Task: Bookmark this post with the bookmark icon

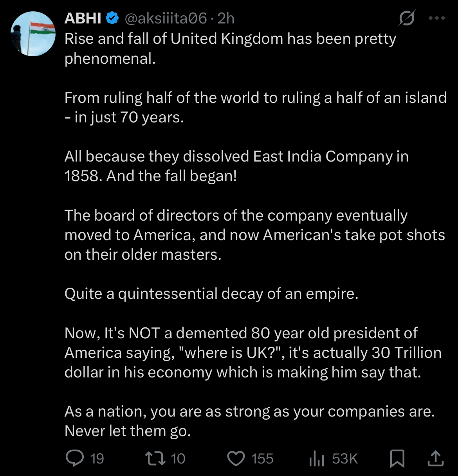Action: pos(397,458)
